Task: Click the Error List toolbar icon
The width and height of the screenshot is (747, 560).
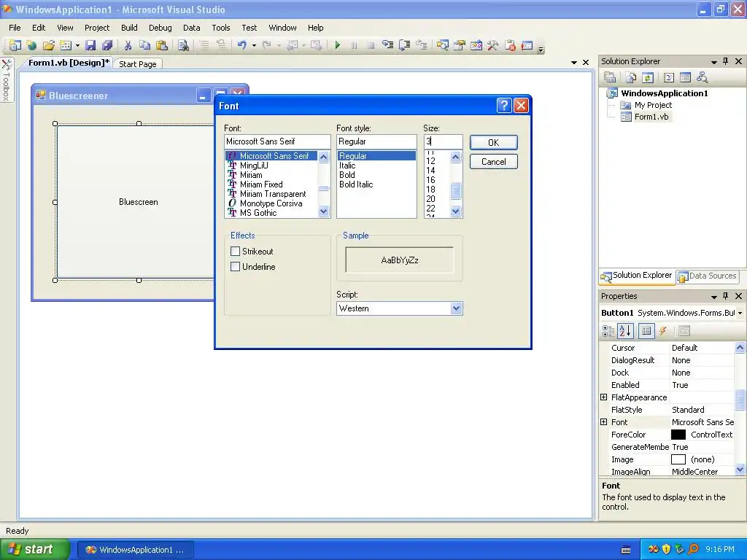Action: click(x=510, y=45)
